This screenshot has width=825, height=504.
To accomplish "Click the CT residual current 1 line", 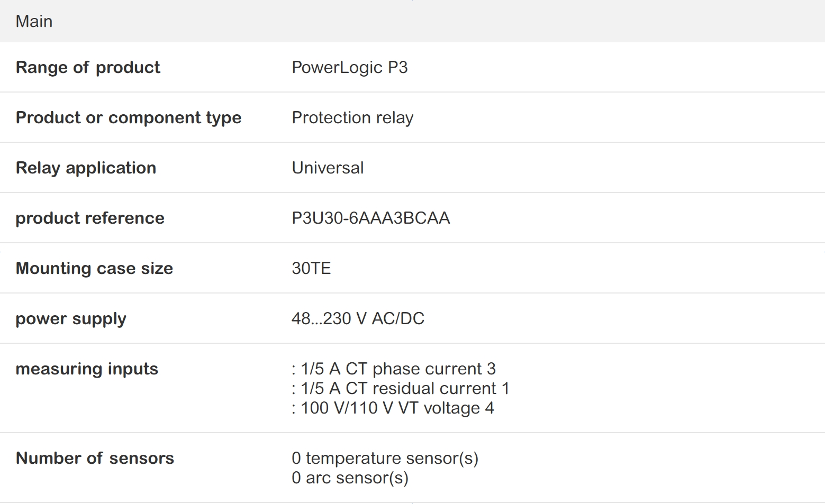I will [400, 388].
